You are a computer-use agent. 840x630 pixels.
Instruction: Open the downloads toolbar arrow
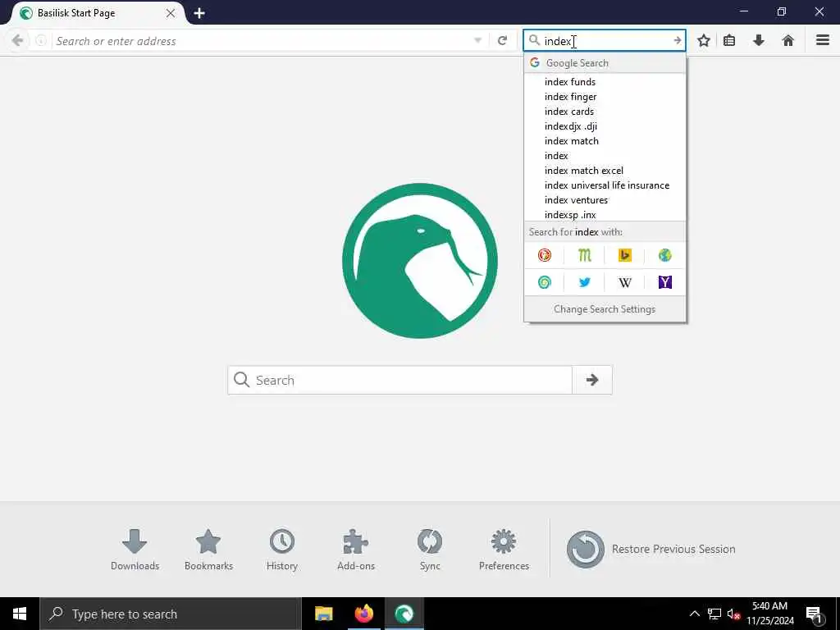(x=759, y=41)
